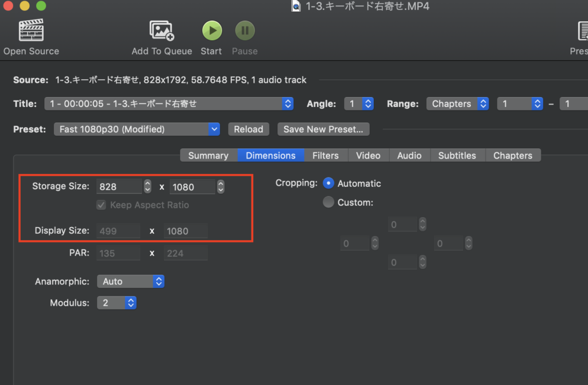The height and width of the screenshot is (385, 588).
Task: Click the Display Size height field
Action: pos(185,231)
